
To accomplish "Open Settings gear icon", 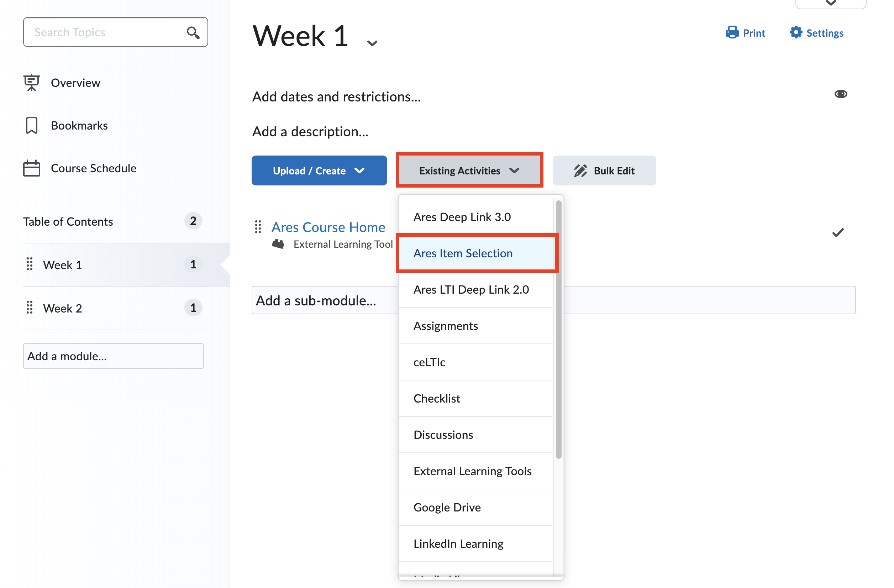I will tap(795, 33).
